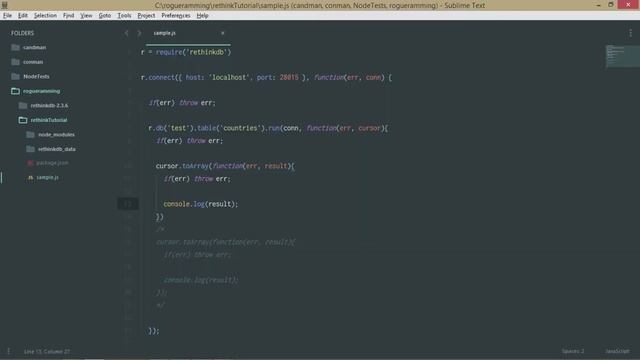This screenshot has height=360, width=640.
Task: Click the Sublime Text app icon in title bar
Action: tap(5, 5)
